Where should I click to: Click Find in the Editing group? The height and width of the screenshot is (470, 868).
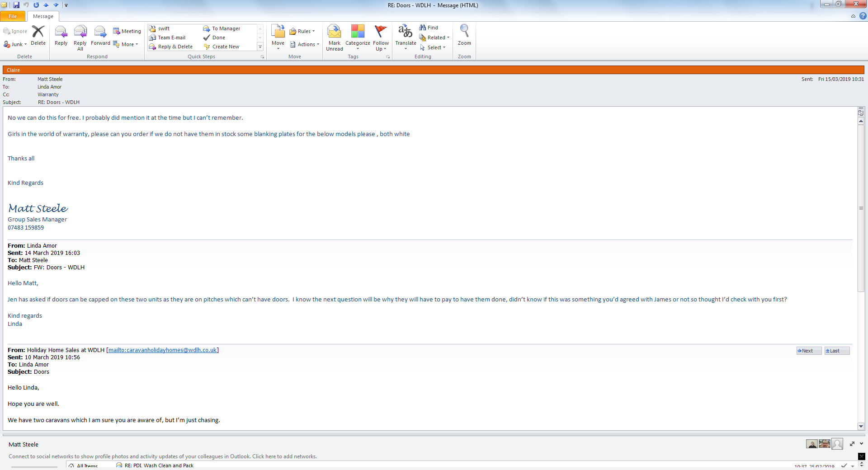point(429,28)
